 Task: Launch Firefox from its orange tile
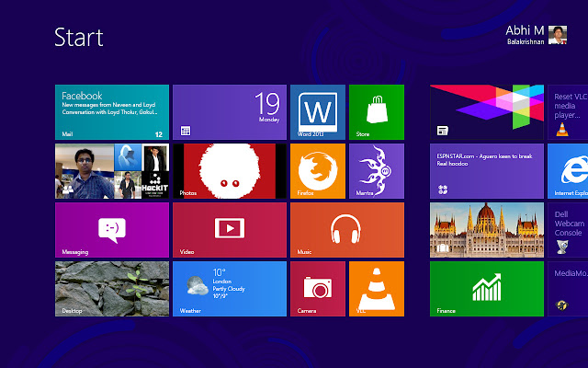(x=318, y=171)
